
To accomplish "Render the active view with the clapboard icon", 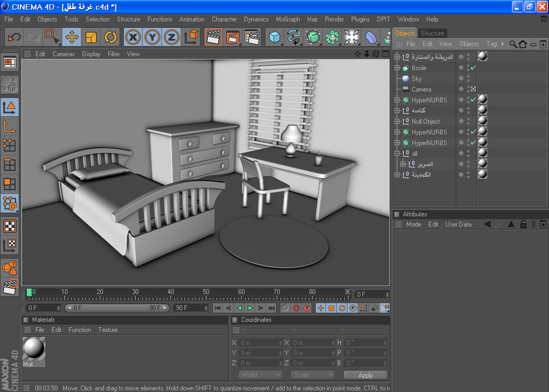I will (213, 37).
